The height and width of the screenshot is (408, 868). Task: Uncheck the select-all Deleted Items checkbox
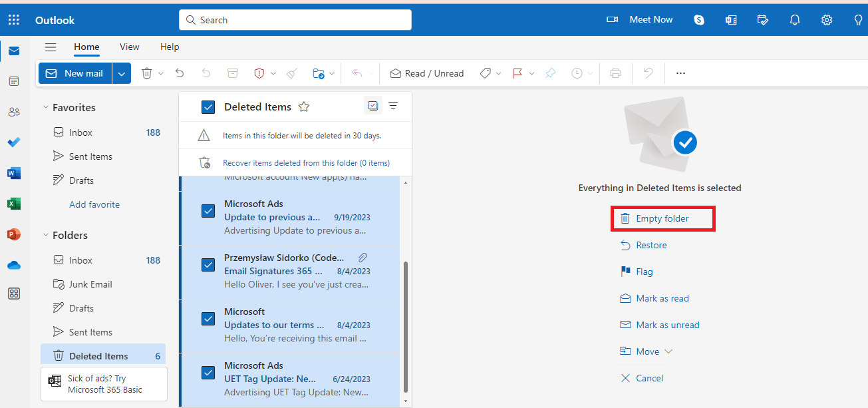pyautogui.click(x=208, y=106)
